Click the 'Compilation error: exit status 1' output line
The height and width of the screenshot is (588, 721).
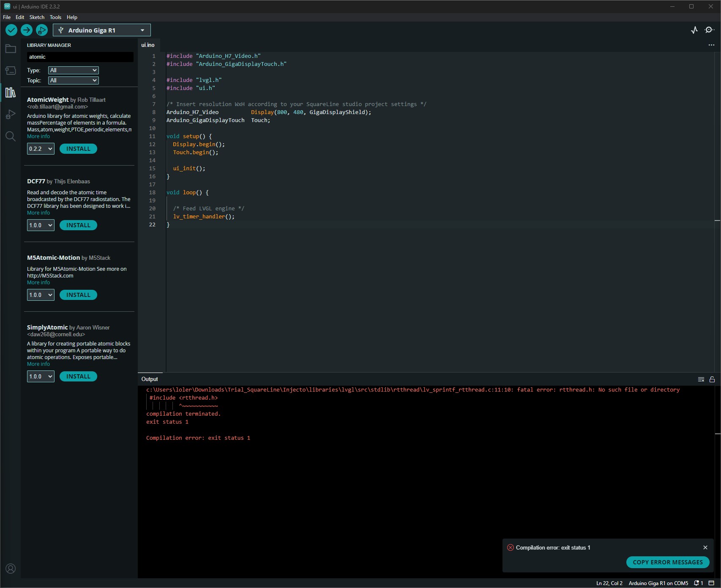pos(198,438)
